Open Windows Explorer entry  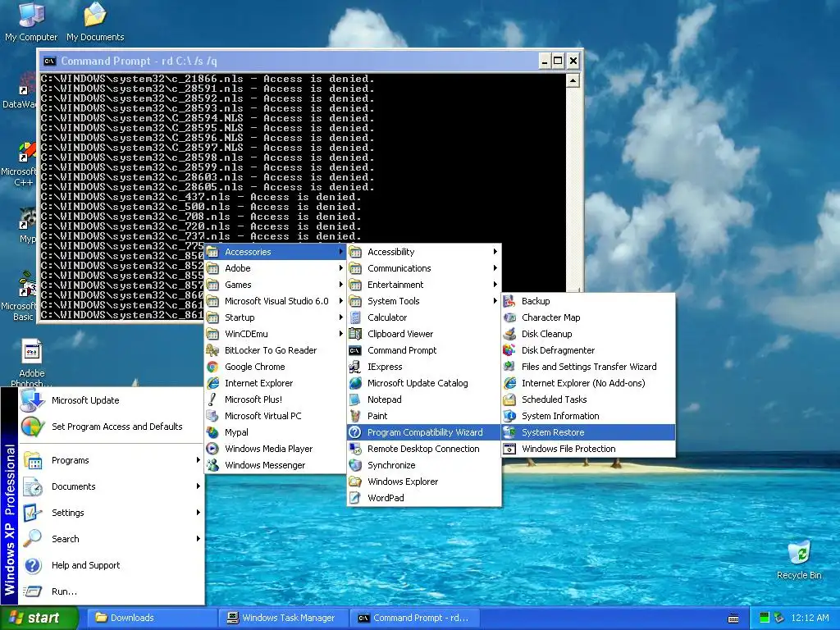(x=424, y=482)
